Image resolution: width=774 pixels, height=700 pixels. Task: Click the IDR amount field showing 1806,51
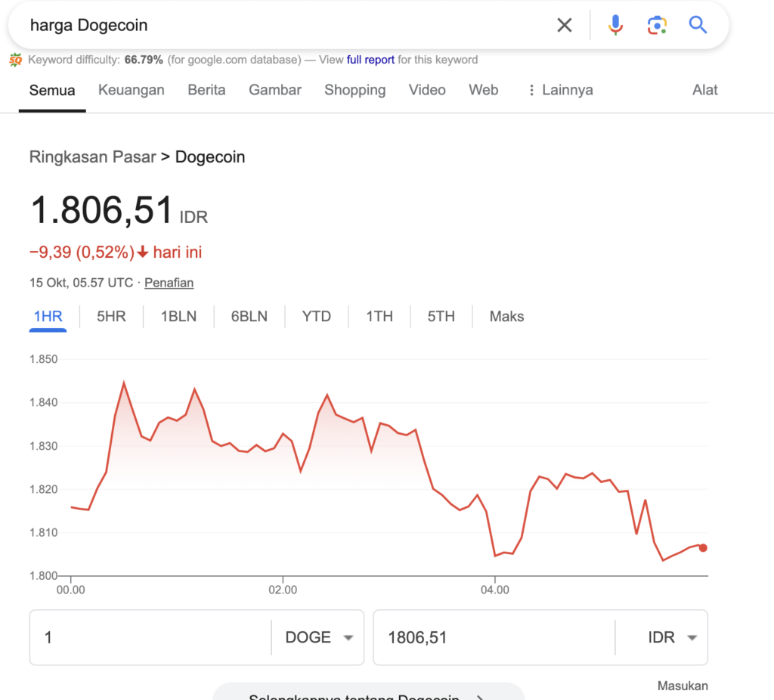tap(494, 637)
